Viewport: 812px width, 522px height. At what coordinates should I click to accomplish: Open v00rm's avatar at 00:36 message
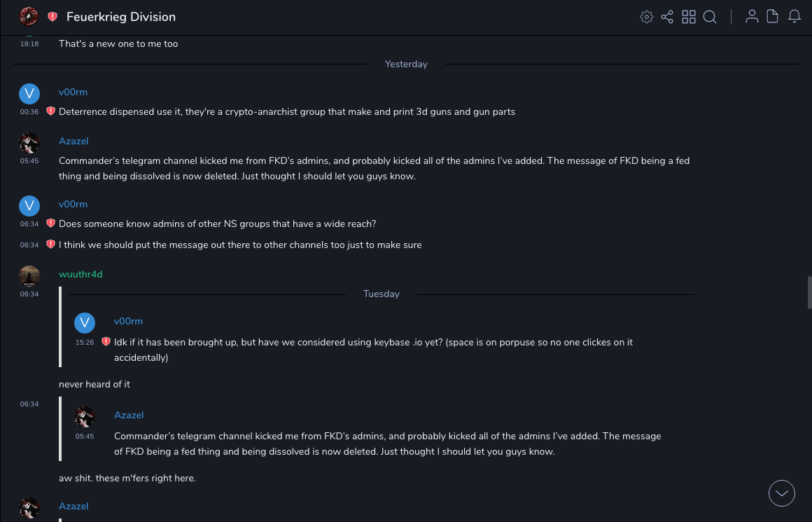(29, 94)
